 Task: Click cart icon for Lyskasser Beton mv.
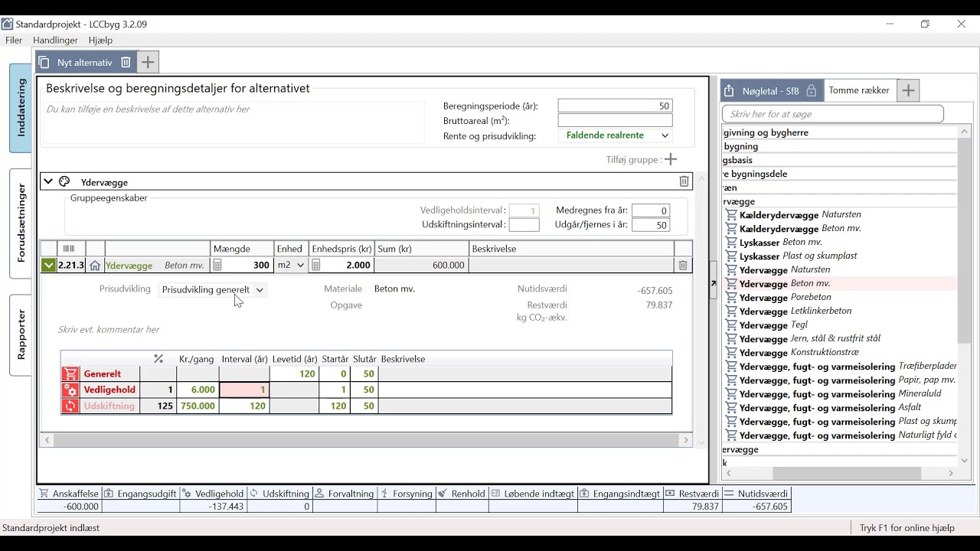click(x=731, y=243)
